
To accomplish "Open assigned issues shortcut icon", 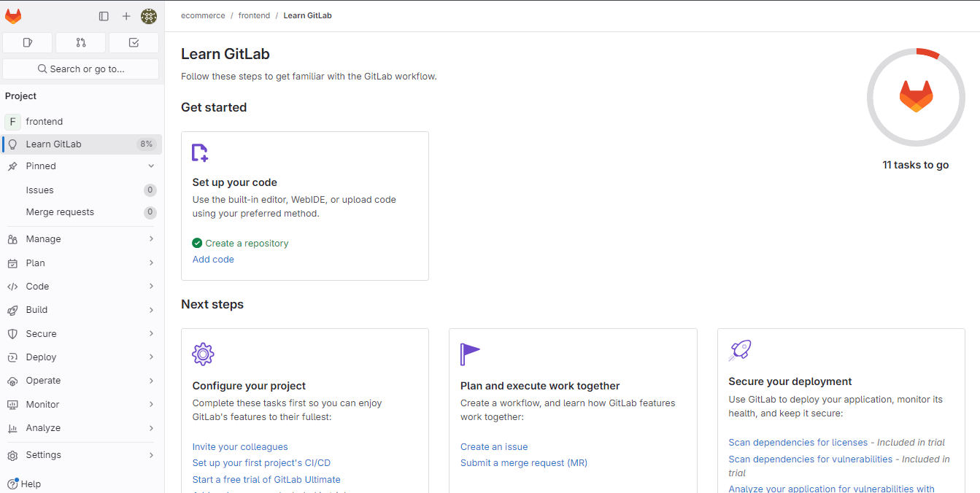I will (28, 42).
